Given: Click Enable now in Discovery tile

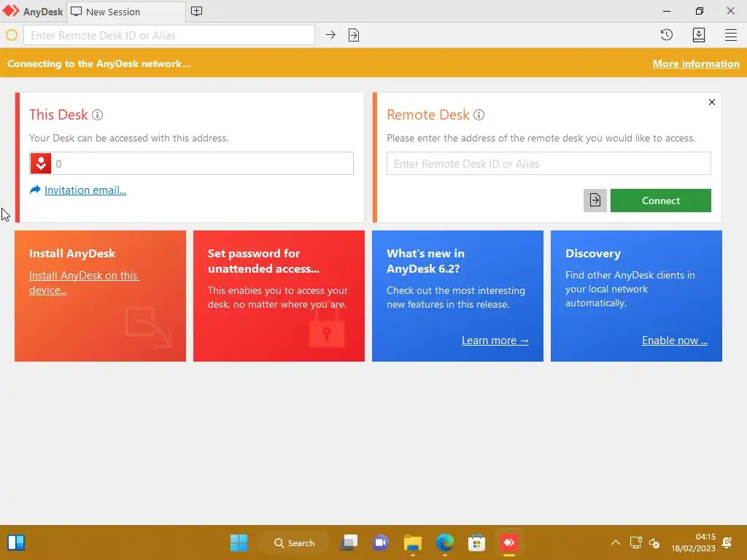Looking at the screenshot, I should [675, 341].
